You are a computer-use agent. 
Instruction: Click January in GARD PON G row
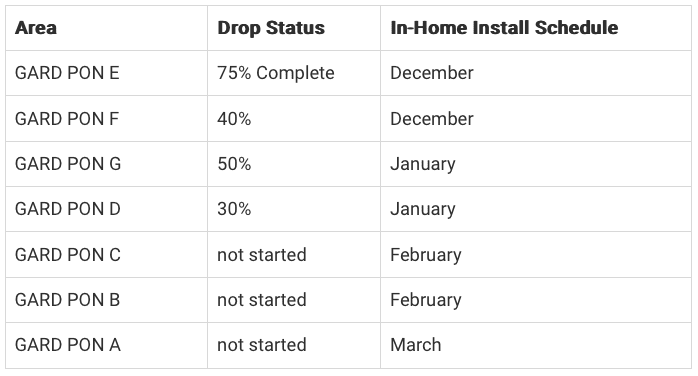pyautogui.click(x=423, y=164)
